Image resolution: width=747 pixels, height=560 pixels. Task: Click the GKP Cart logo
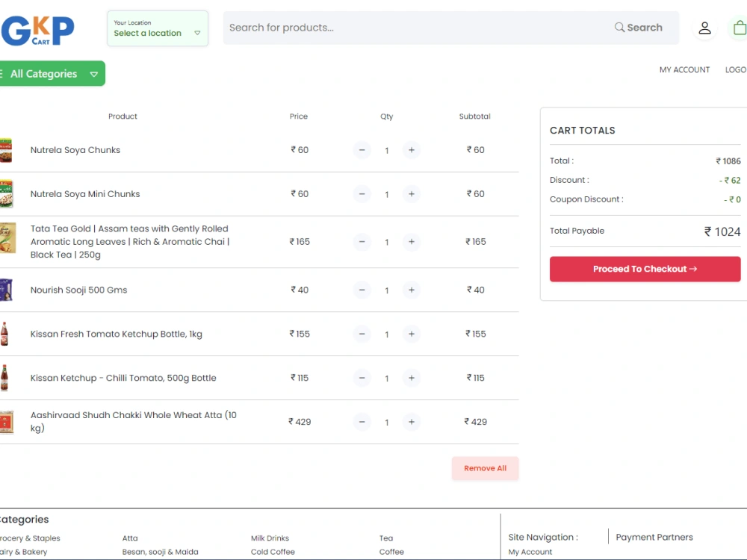click(37, 30)
